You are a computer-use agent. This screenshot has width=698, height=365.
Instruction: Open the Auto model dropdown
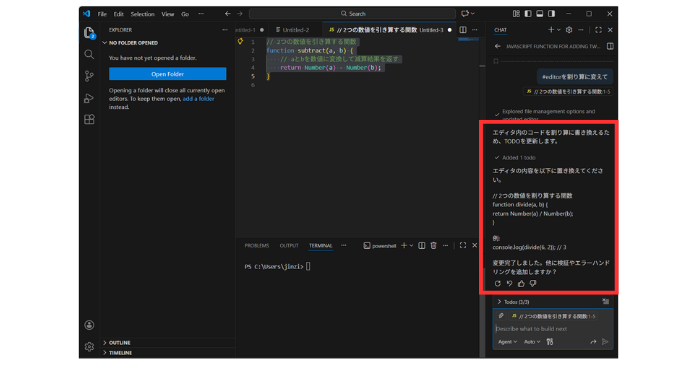[x=532, y=342]
